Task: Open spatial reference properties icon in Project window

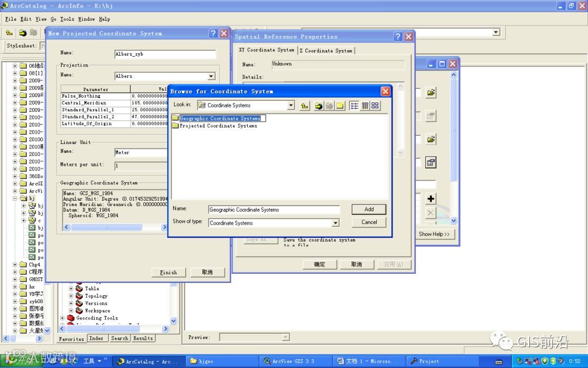Action: tap(431, 162)
